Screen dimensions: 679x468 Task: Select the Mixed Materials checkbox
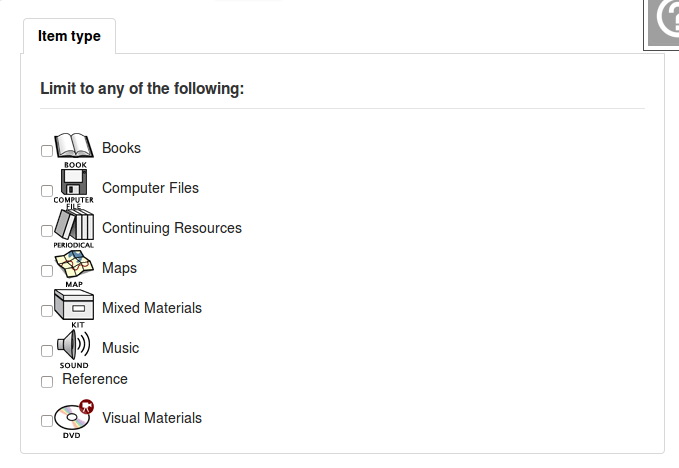point(46,311)
